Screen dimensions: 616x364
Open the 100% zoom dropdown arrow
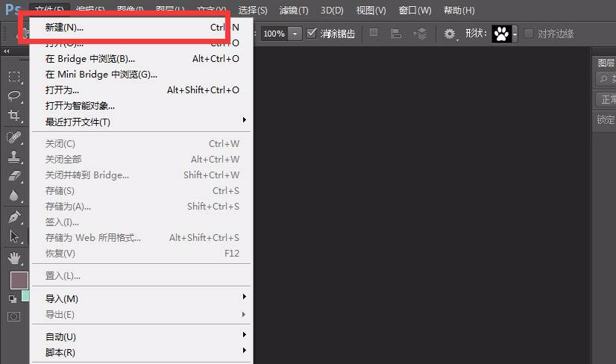(295, 34)
